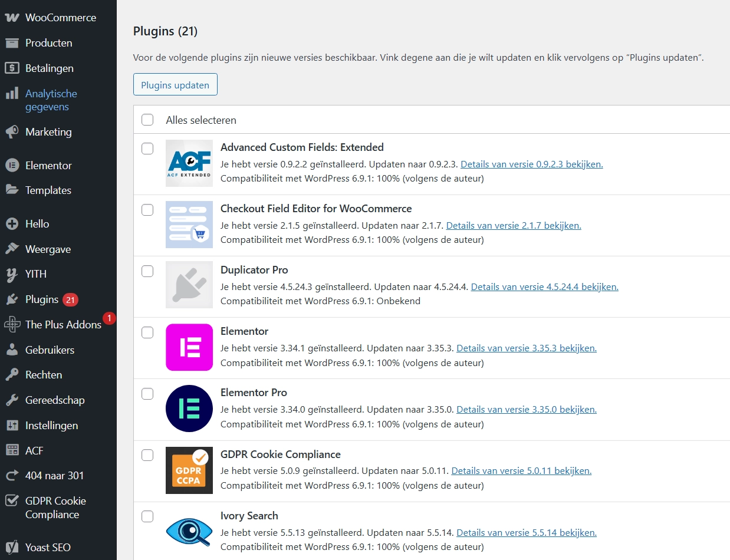
Task: Open Details van versie 3.35.3 bekijken link
Action: coord(526,348)
